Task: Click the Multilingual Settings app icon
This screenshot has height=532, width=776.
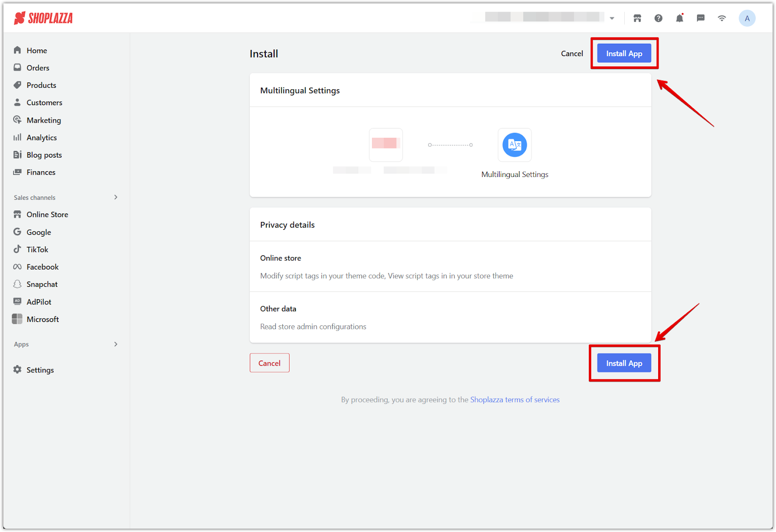Action: pos(515,145)
